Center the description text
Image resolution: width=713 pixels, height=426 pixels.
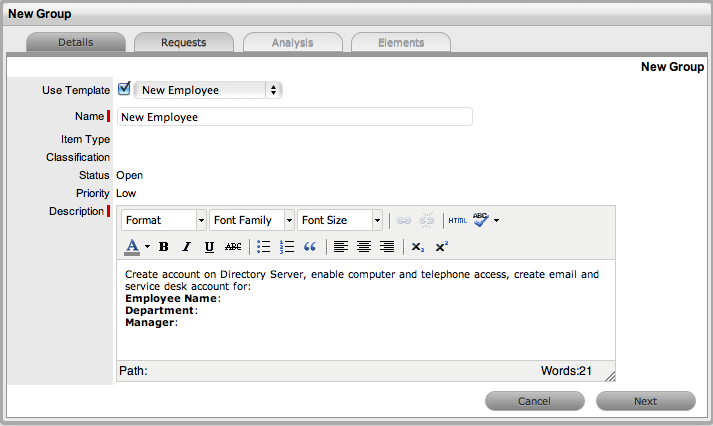point(364,247)
